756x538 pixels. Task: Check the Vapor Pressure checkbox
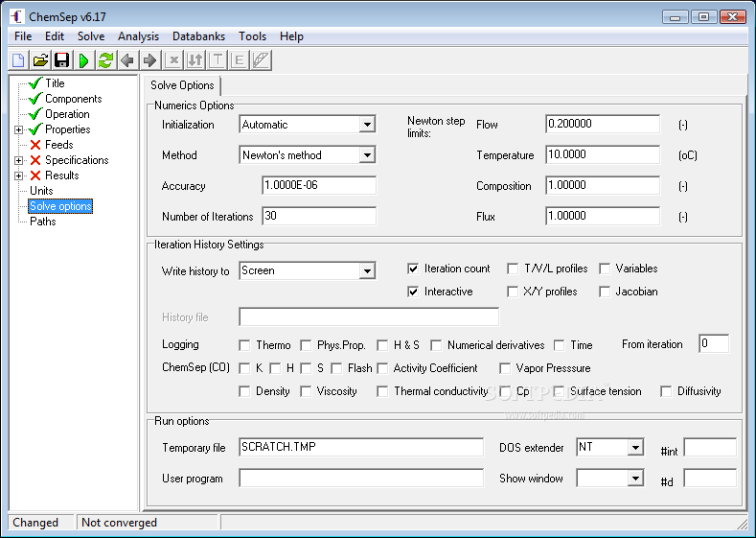click(505, 368)
